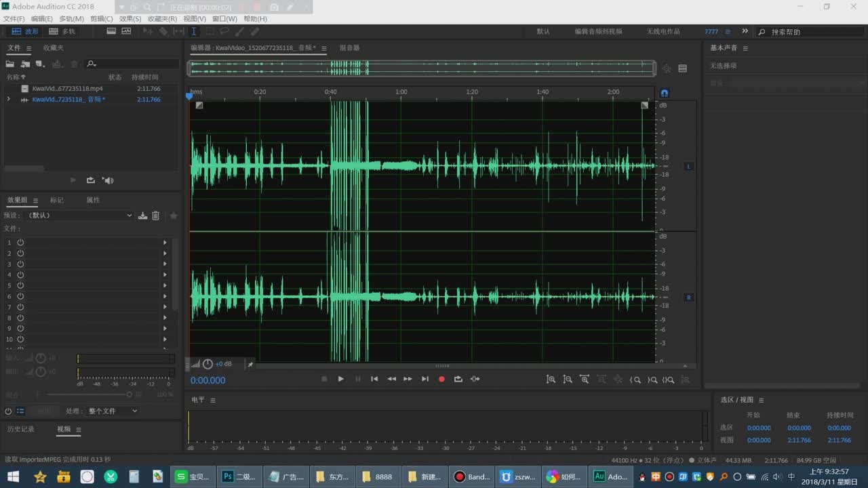868x488 pixels.
Task: Toggle power for effect slot 8
Action: (x=20, y=317)
